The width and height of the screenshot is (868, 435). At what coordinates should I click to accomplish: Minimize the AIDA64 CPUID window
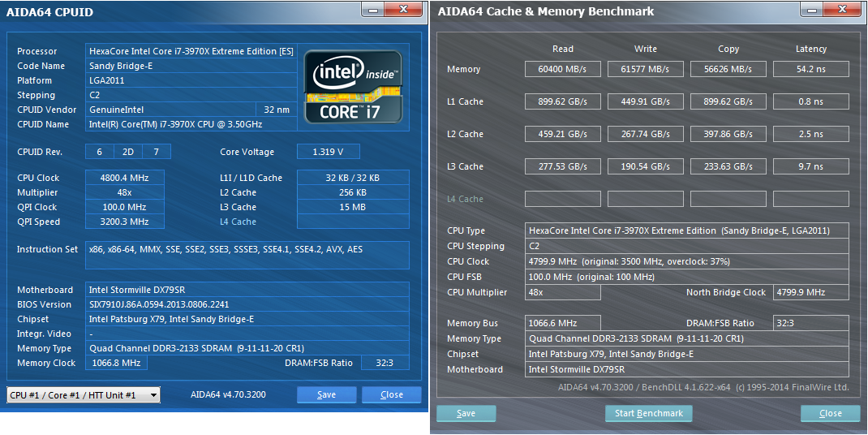374,10
